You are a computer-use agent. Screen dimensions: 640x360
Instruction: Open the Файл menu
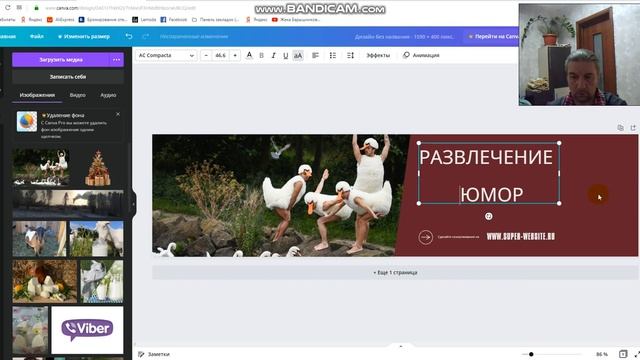(37, 36)
